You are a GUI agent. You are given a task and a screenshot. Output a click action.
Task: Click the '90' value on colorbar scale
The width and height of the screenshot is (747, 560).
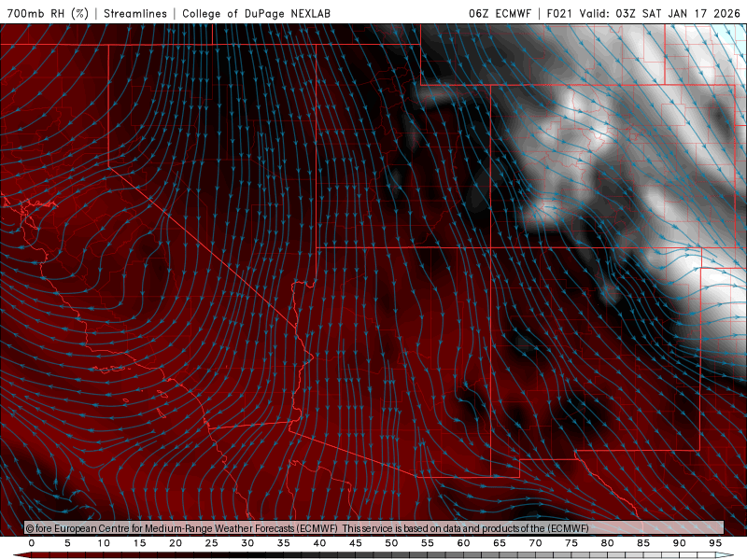click(x=680, y=543)
